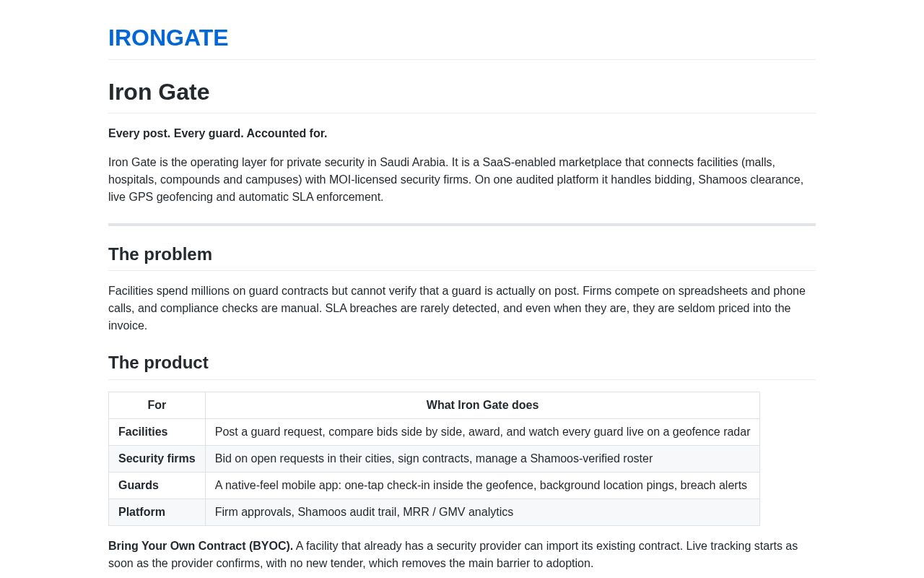Click the 'For' table column header

pyautogui.click(x=157, y=405)
